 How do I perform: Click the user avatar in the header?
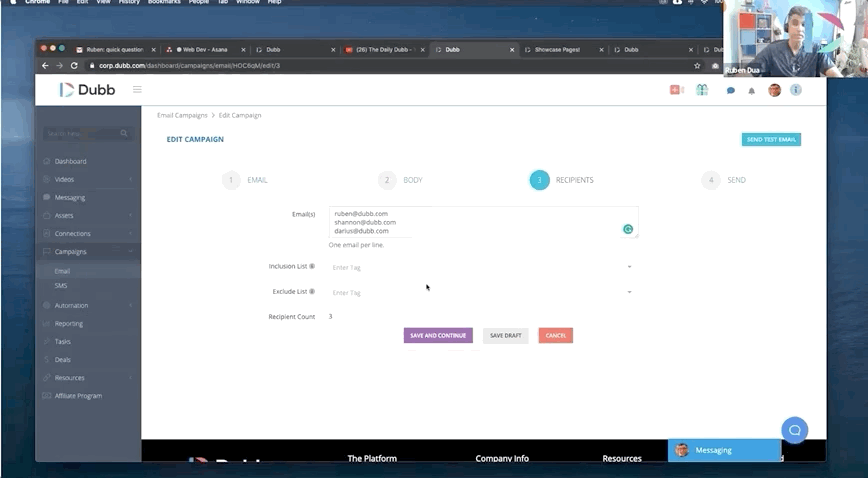click(x=774, y=90)
